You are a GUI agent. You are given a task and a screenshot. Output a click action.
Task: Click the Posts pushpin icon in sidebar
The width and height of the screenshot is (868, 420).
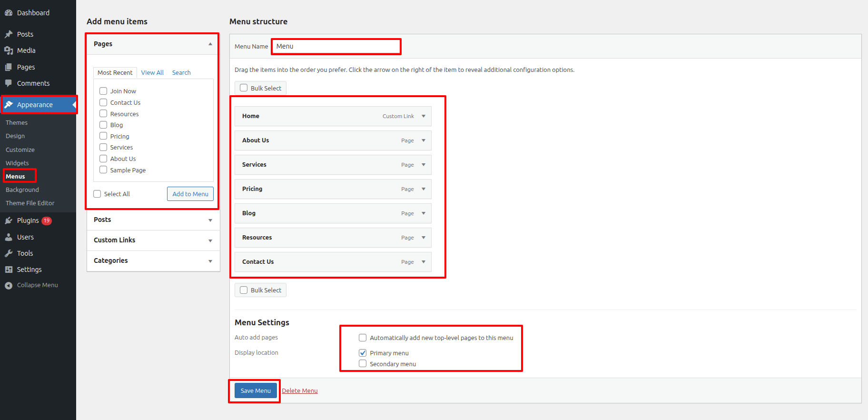(9, 34)
